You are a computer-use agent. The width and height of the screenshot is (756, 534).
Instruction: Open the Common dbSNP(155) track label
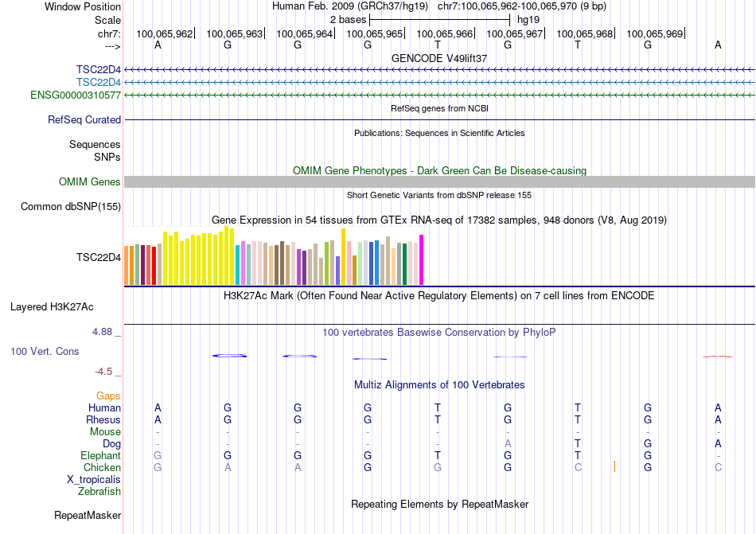[x=70, y=206]
